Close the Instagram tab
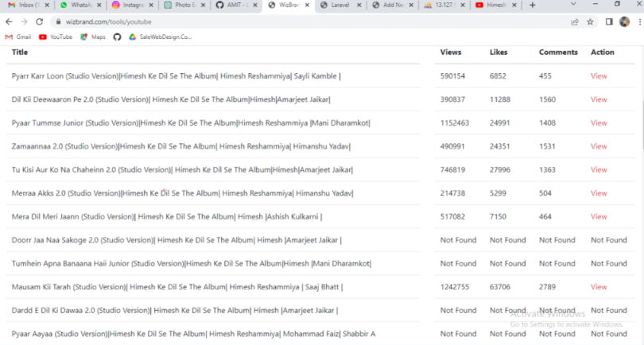Viewport: 644px width, 345px height. [x=151, y=5]
